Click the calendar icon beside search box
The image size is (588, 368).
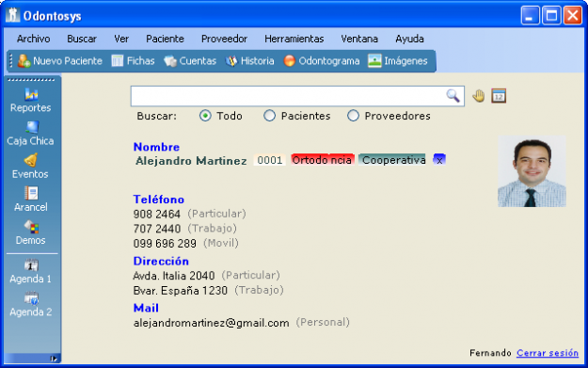point(499,96)
